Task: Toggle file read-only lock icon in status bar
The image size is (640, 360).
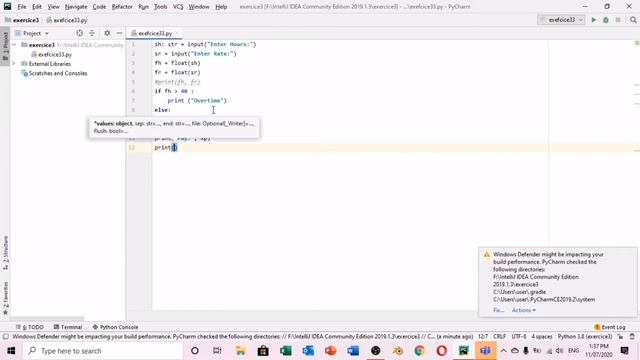Action: pyautogui.click(x=620, y=336)
